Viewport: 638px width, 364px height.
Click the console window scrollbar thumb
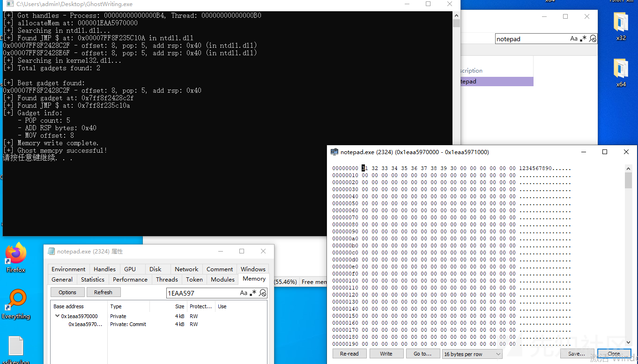pos(456,23)
